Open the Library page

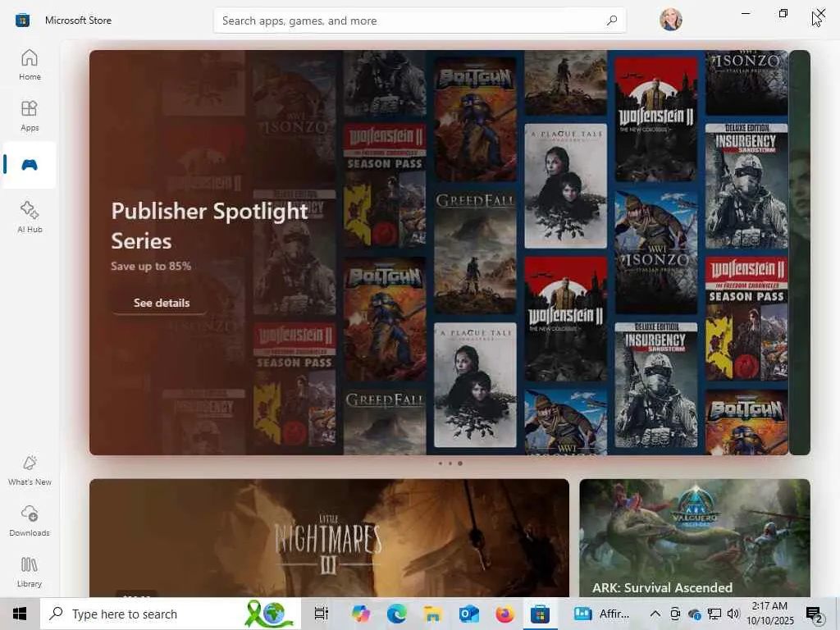[30, 572]
